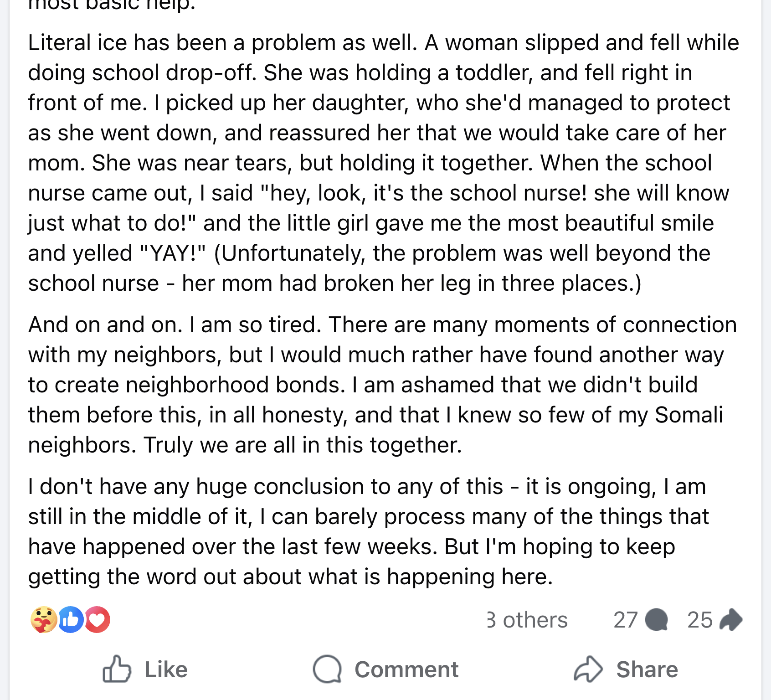Click the outlined arrow Share icon
The image size is (771, 700).
pyautogui.click(x=588, y=669)
